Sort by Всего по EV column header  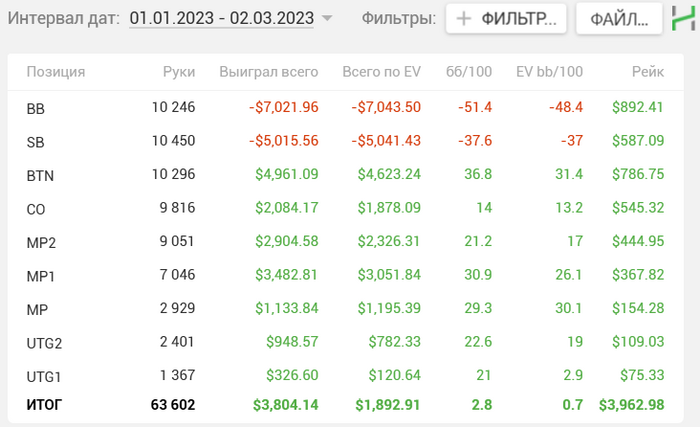pos(382,71)
